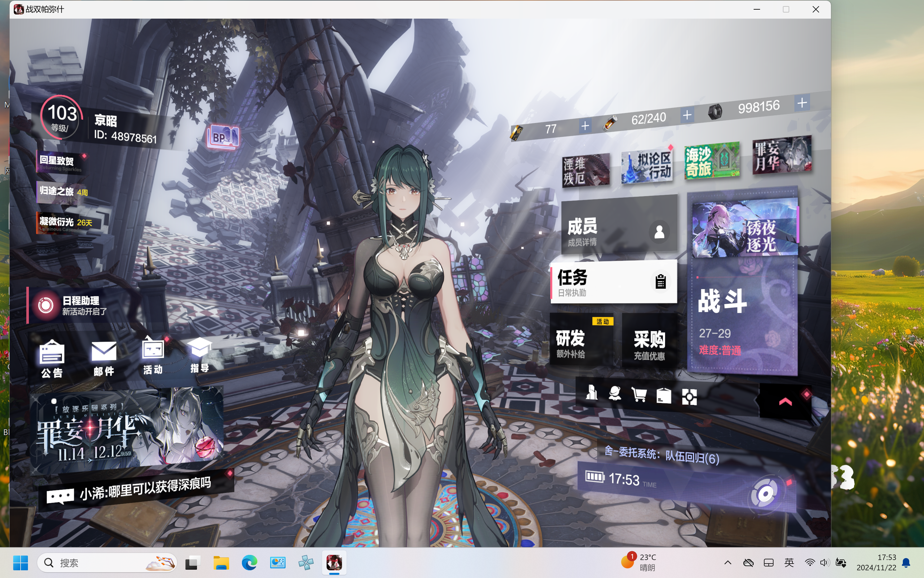Open the 任务 daily missions panel

pyautogui.click(x=613, y=282)
